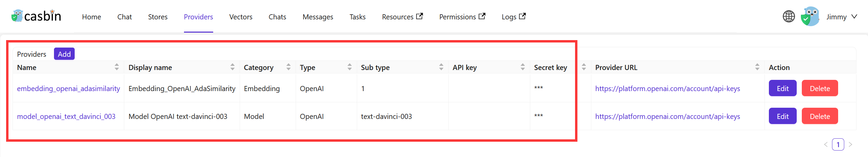This screenshot has width=868, height=157.
Task: Open model_openai_text_davinci_003 provider name link
Action: pos(66,116)
